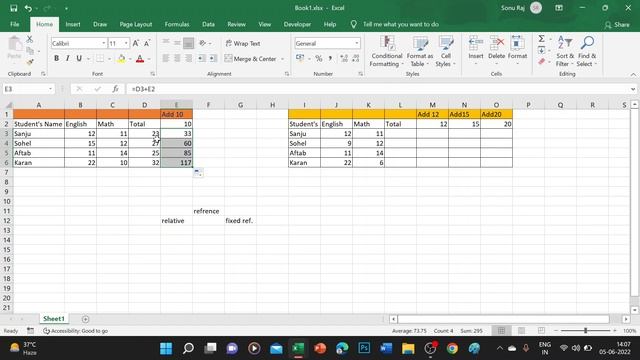Toggle Italic formatting
The image size is (640, 360).
pyautogui.click(x=67, y=59)
